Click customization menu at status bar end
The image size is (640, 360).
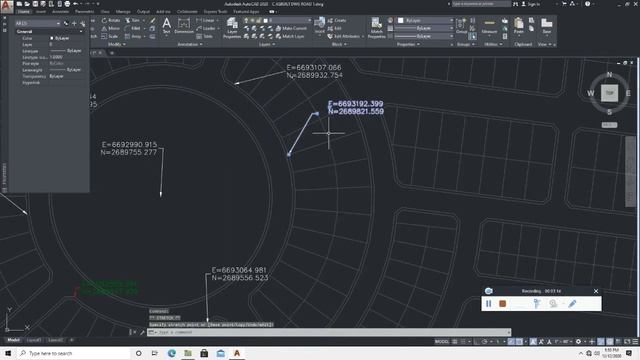(635, 342)
